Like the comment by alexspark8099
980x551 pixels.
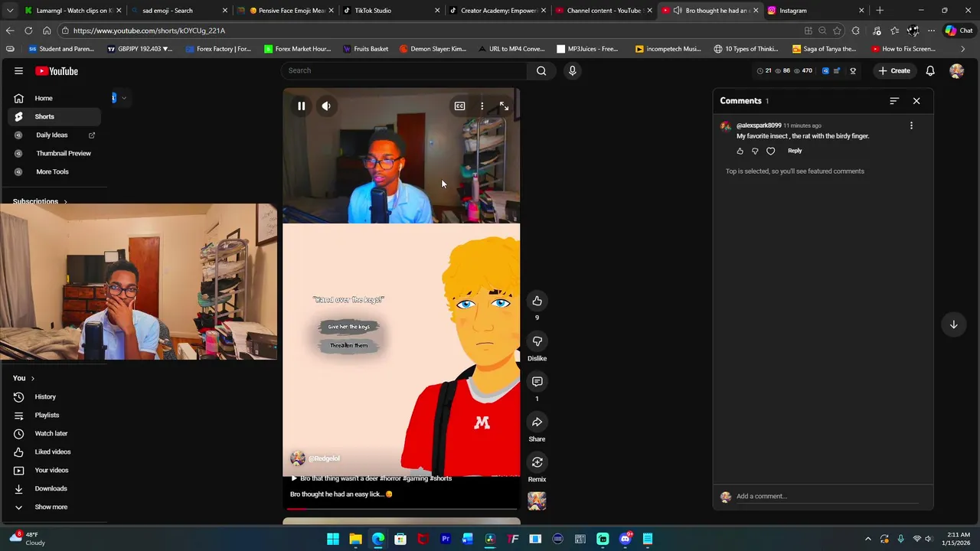click(x=740, y=152)
